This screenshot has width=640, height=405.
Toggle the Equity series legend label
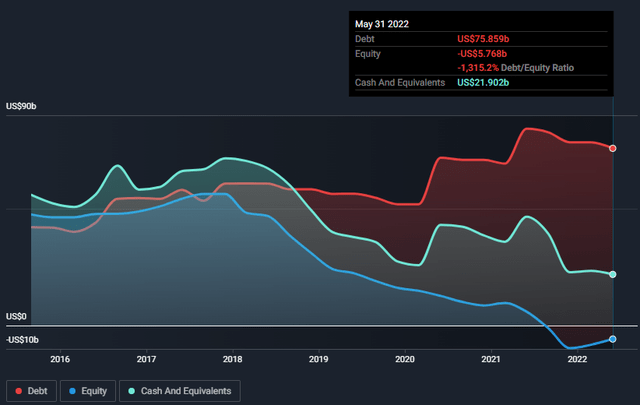(94, 391)
